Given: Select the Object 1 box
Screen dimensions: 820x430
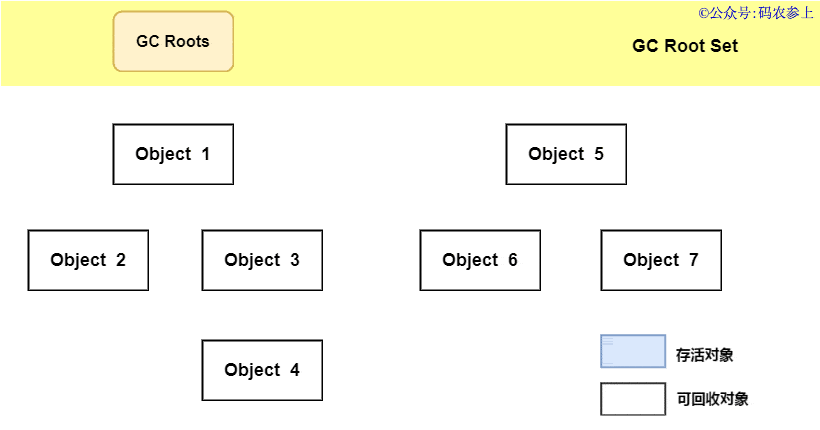Looking at the screenshot, I should [x=173, y=154].
